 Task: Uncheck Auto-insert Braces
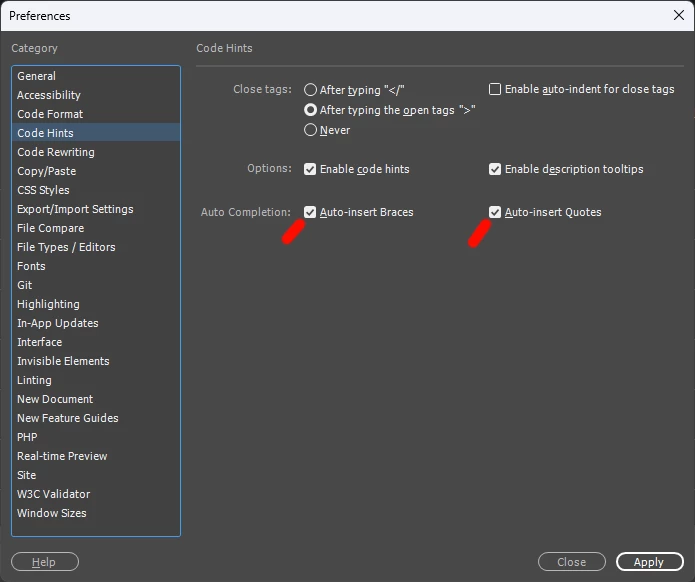(x=310, y=212)
